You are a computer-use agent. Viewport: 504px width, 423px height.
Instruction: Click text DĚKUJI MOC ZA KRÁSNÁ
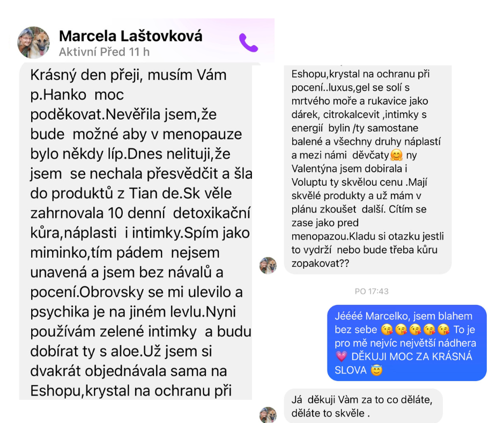click(412, 356)
